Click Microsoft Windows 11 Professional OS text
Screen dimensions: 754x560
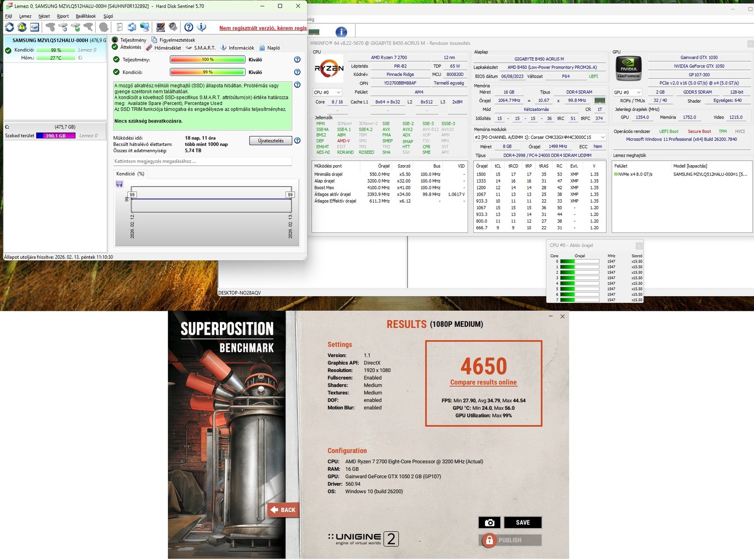point(681,140)
